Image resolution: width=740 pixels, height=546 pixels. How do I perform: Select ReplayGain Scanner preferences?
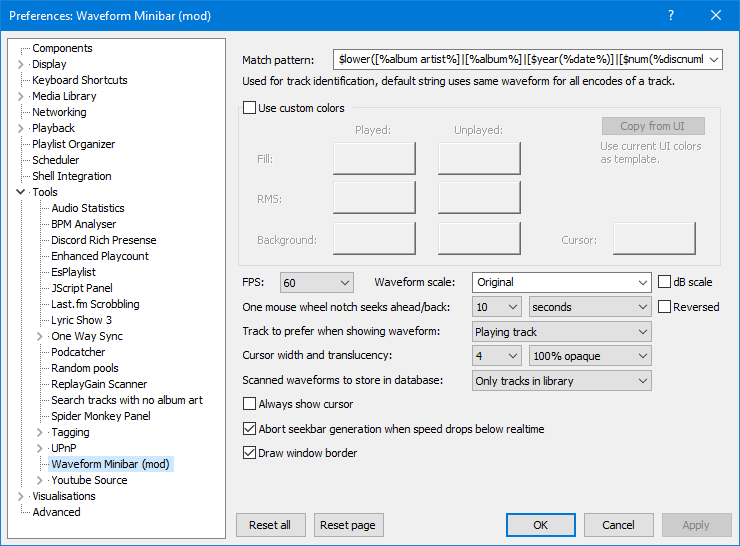click(99, 384)
